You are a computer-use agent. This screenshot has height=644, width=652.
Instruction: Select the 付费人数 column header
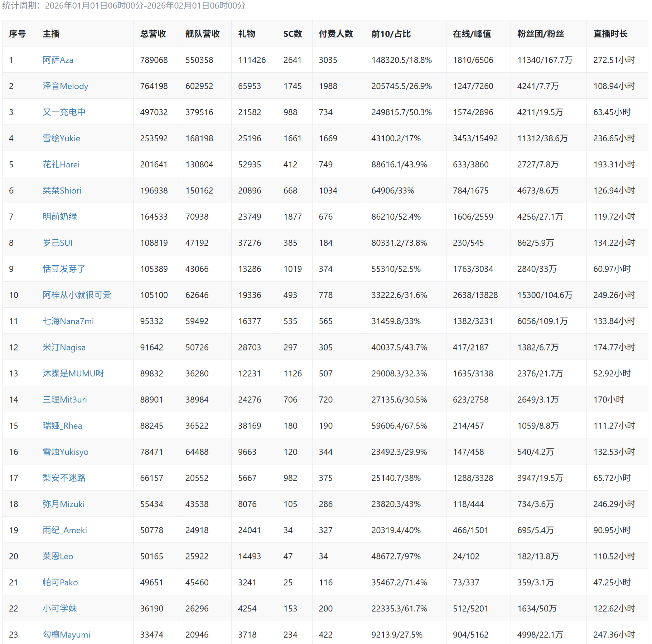point(336,34)
